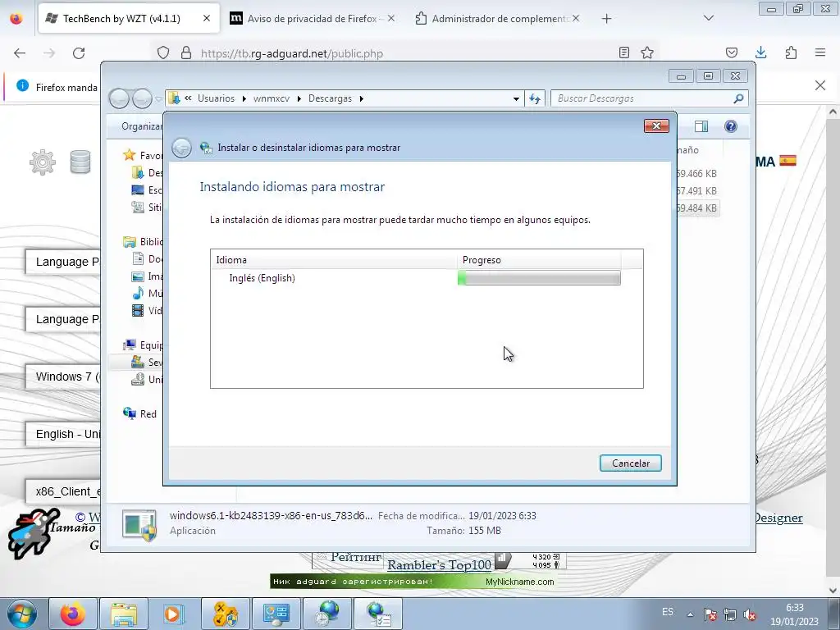The image size is (840, 630).
Task: Open the English - Uni language dropdown on TechBench
Action: point(63,434)
